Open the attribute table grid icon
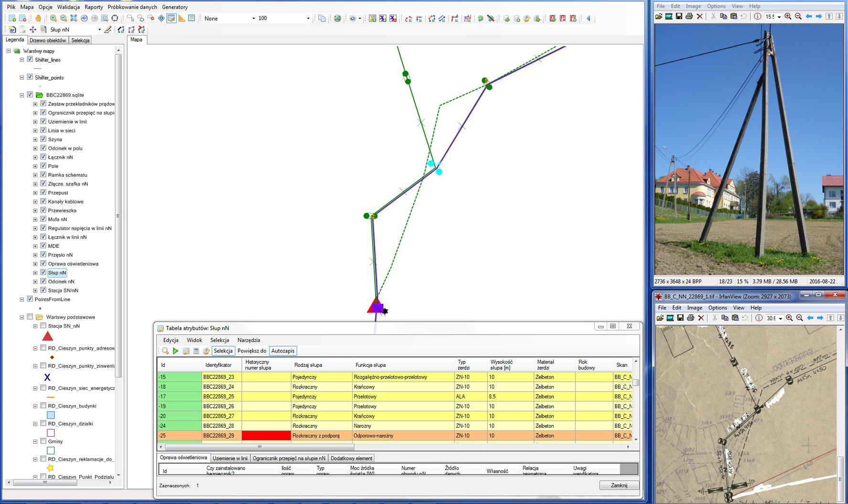The width and height of the screenshot is (848, 504). coord(192,18)
